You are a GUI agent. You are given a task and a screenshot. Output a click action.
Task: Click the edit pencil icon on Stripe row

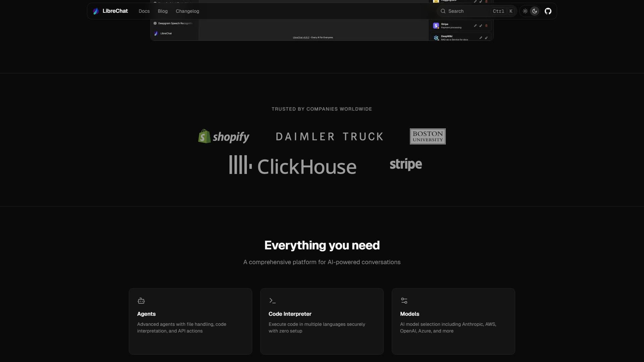pos(475,25)
